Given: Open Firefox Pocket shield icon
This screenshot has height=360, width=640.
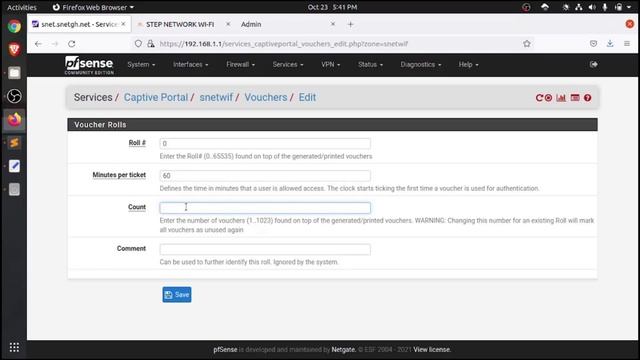Looking at the screenshot, I should [593, 44].
